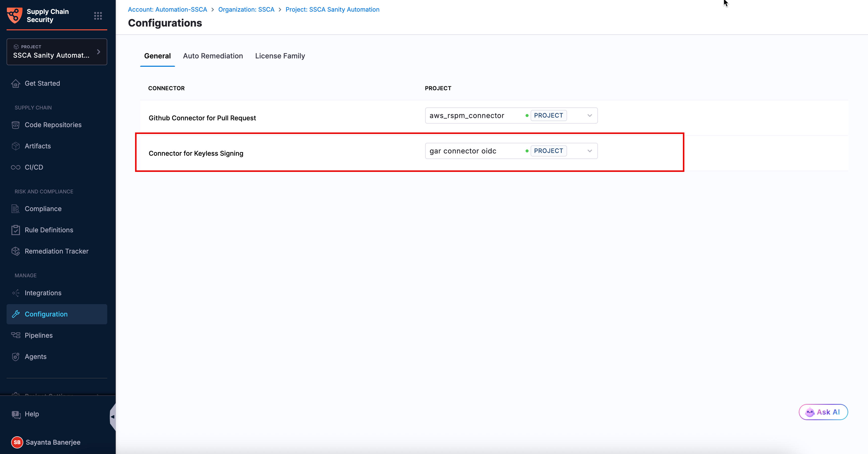Click the Ask AI robot icon
Screen dimensions: 868x454
tap(810, 412)
